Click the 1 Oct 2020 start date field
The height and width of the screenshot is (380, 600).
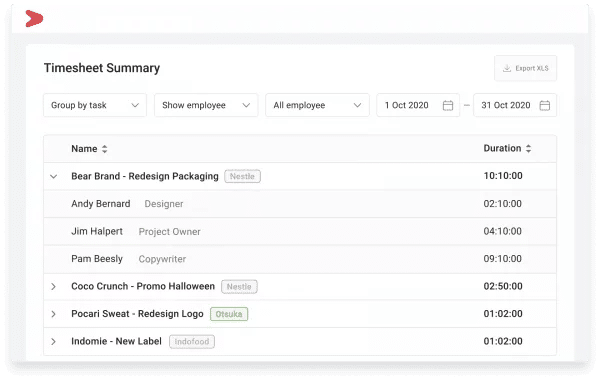[x=418, y=105]
